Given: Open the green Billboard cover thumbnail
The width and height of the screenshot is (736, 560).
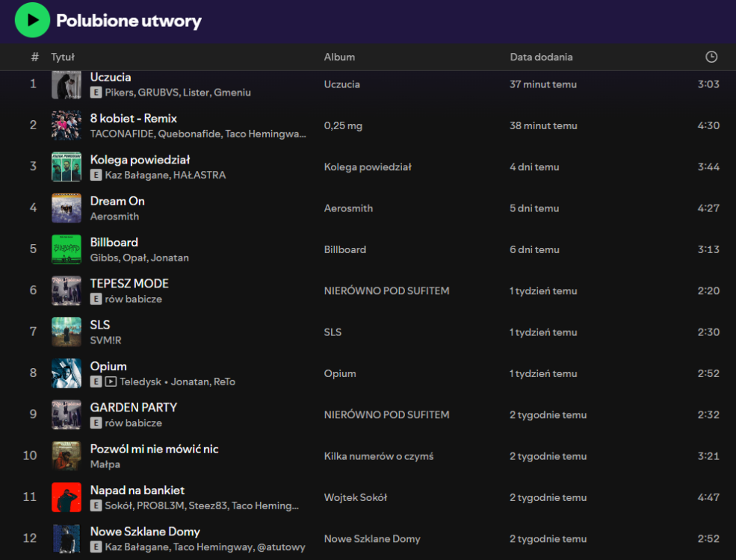Looking at the screenshot, I should click(67, 249).
